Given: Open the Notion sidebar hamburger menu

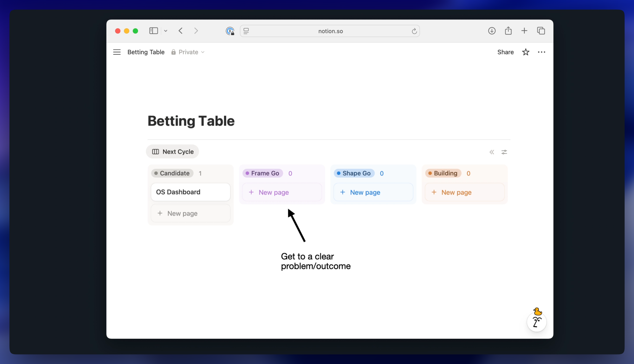Looking at the screenshot, I should 117,52.
